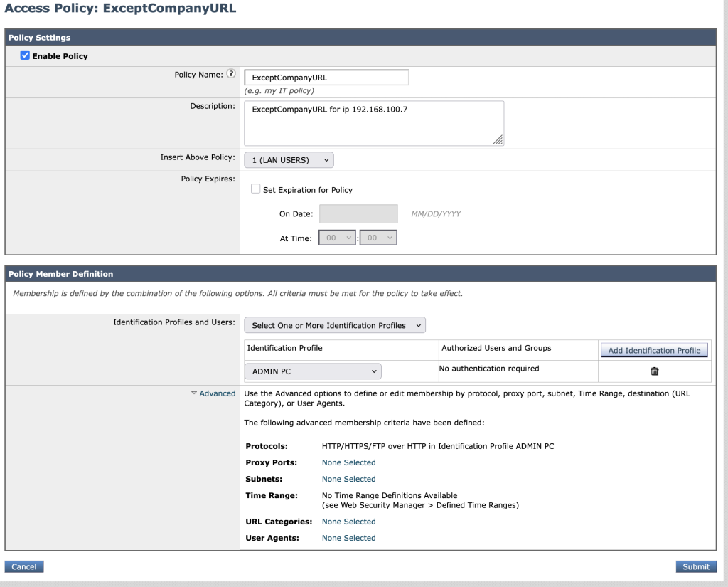Click the Identification Profiles and Users label
The image size is (728, 587).
click(x=174, y=322)
